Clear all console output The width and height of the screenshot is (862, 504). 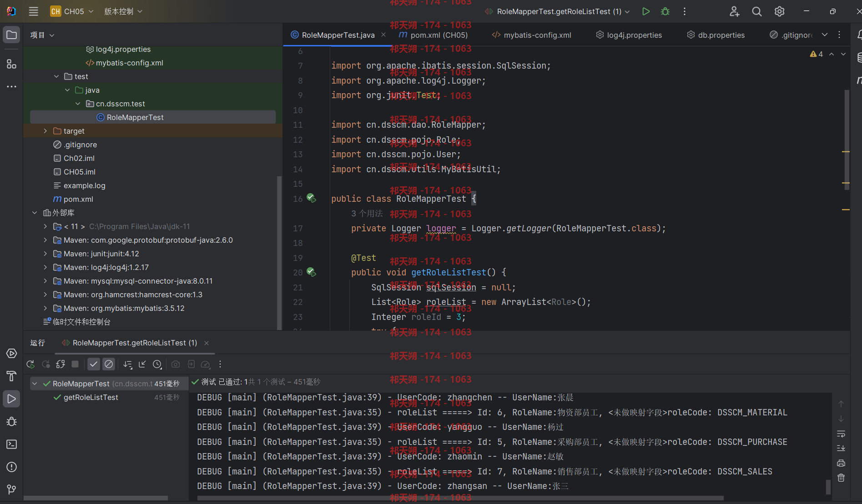coord(841,478)
